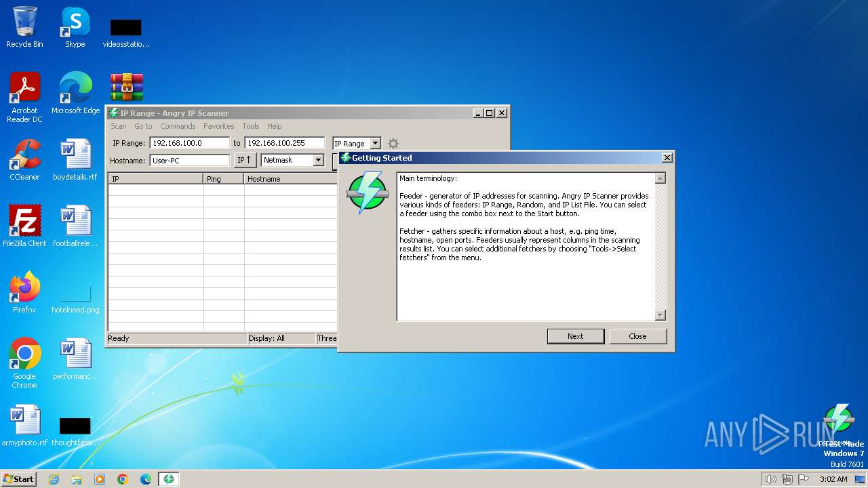The width and height of the screenshot is (868, 488).
Task: Click the Windows Start button
Action: (19, 479)
